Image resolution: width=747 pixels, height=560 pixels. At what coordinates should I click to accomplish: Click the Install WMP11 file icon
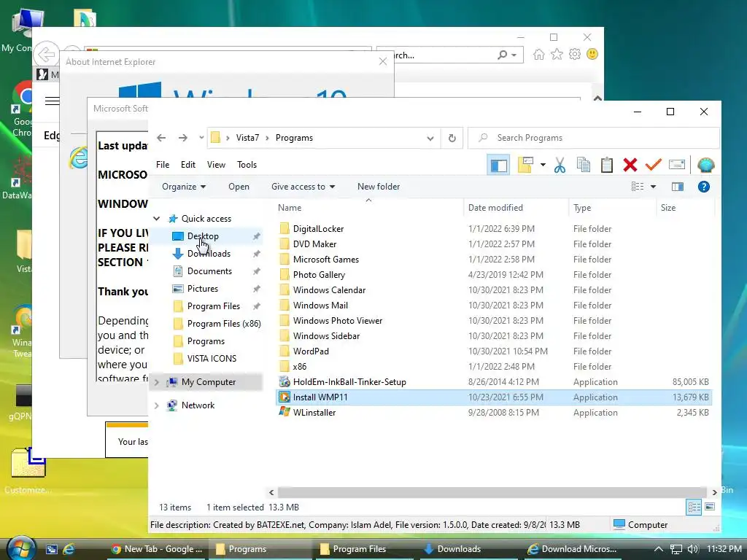point(285,397)
